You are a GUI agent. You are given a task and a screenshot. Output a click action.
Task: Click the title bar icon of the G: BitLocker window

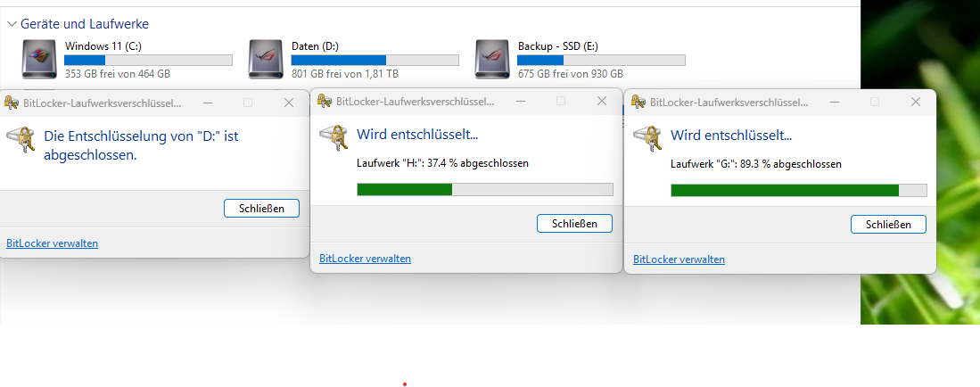[638, 102]
